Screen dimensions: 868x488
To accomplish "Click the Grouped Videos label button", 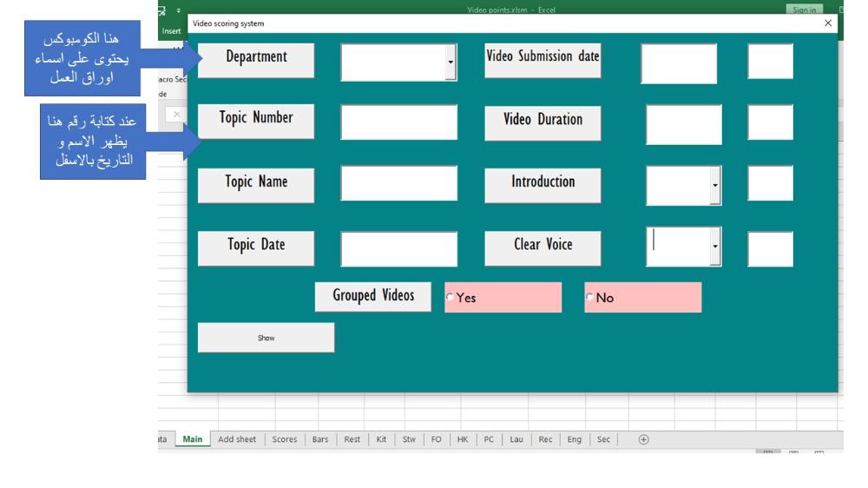I will pos(373,296).
